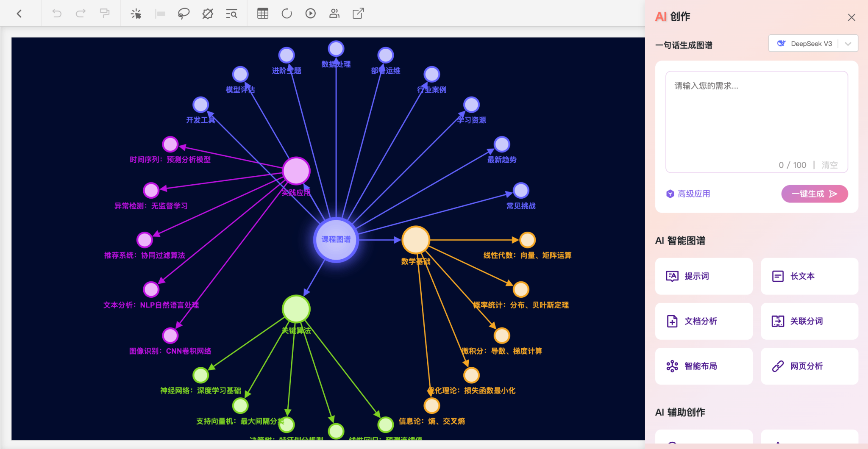Select the 提示词 prompt option

coord(704,276)
